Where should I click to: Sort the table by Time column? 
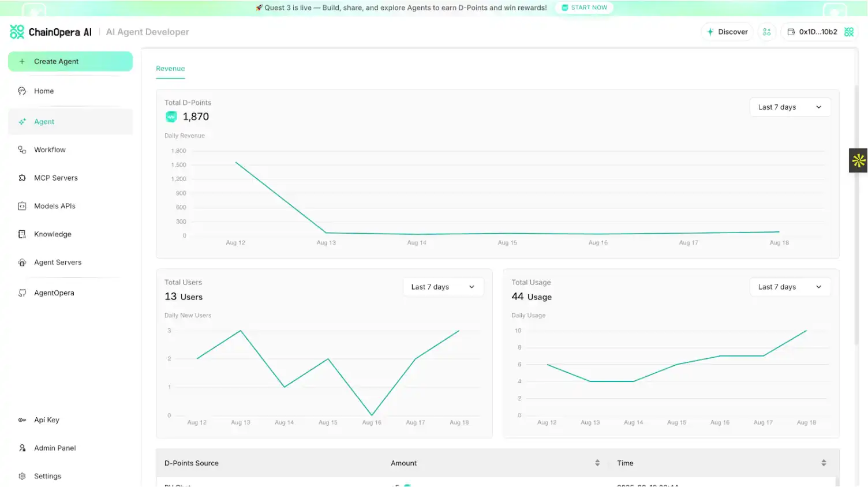824,463
